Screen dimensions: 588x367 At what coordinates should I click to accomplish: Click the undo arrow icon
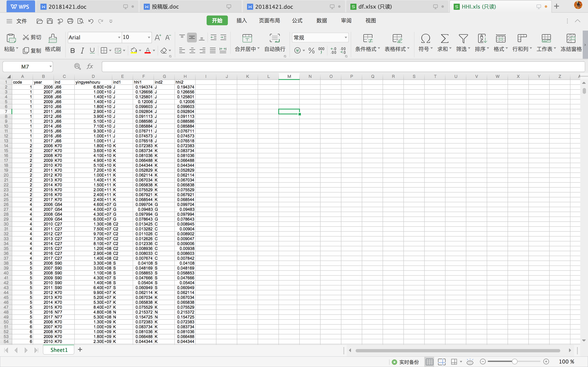[91, 21]
